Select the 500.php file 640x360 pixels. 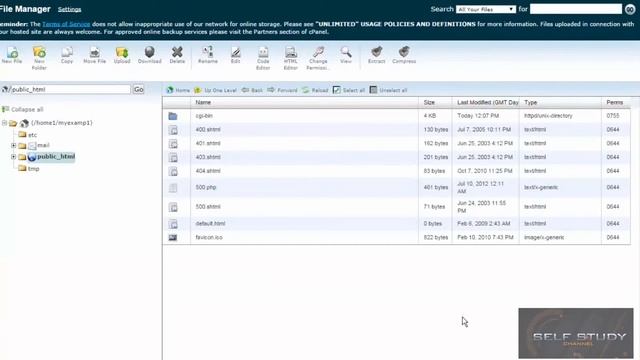396,187
